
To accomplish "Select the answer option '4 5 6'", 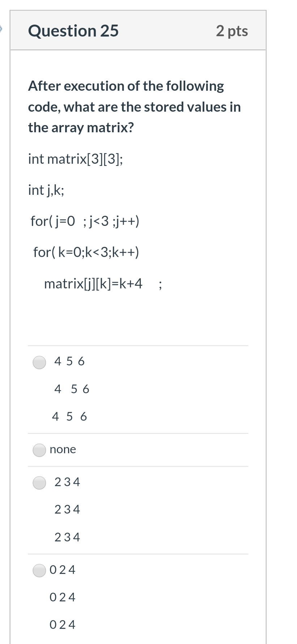I will tap(39, 362).
